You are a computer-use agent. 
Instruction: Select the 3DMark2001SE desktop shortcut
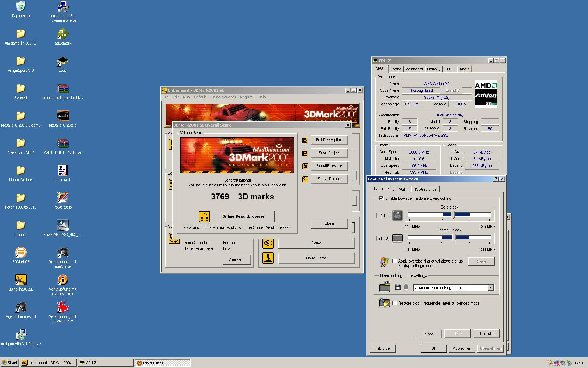tap(21, 280)
